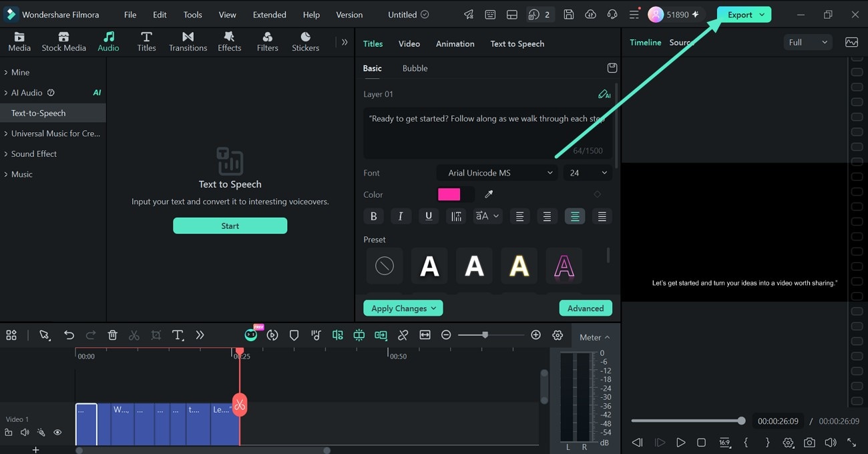
Task: Click the AI text writing icon
Action: click(x=604, y=94)
